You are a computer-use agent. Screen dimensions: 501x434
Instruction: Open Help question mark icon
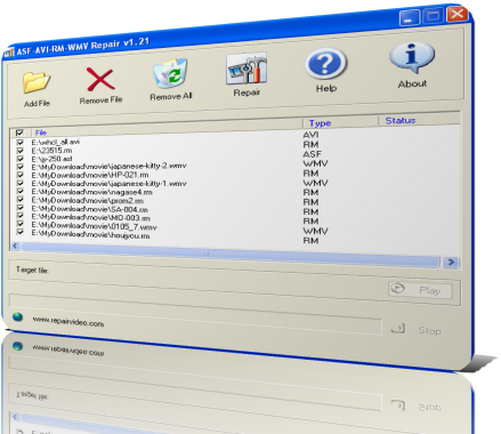[325, 63]
